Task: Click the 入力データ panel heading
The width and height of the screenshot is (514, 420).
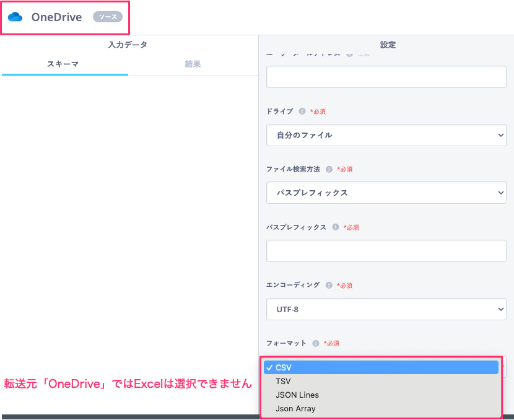Action: coord(128,45)
